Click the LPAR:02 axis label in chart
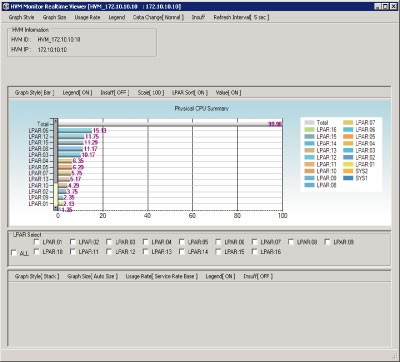Screen dimensions: 400x362 click(x=39, y=192)
